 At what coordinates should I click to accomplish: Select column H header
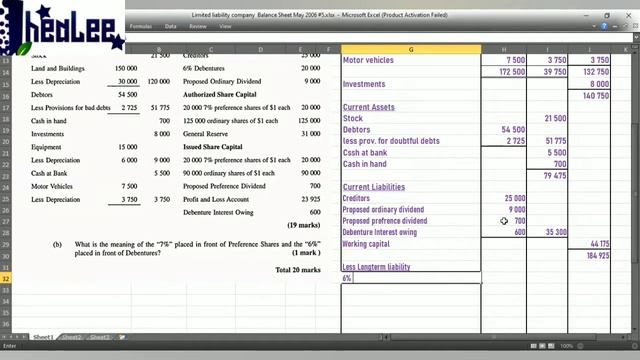(504, 49)
